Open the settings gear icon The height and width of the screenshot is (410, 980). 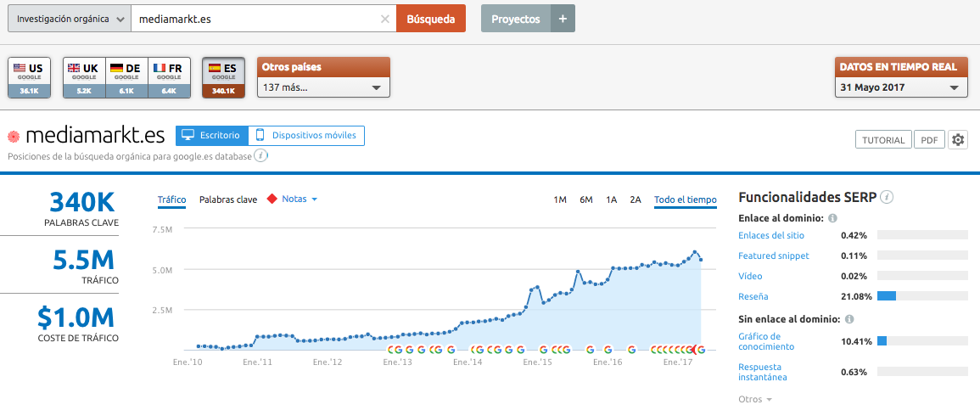click(957, 140)
